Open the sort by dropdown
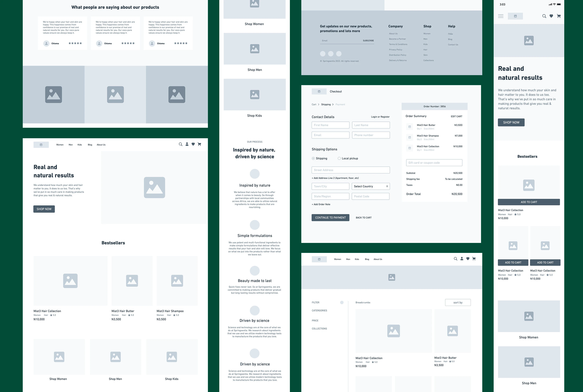The width and height of the screenshot is (583, 392). [458, 303]
